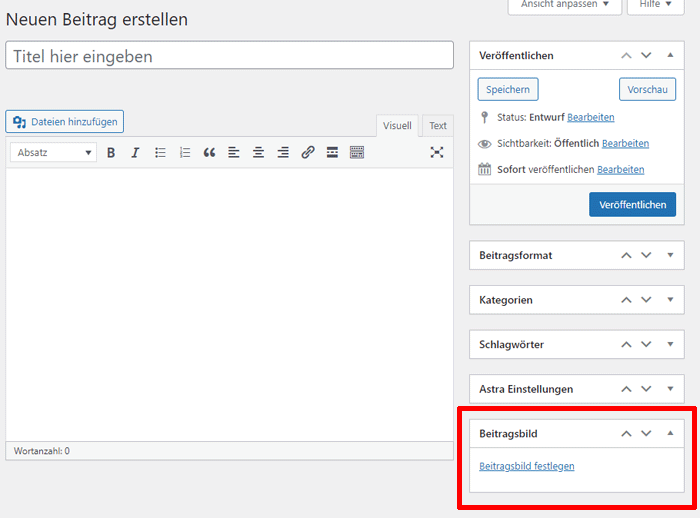Switch to the Visuell editor tab
This screenshot has width=700, height=518.
point(397,126)
